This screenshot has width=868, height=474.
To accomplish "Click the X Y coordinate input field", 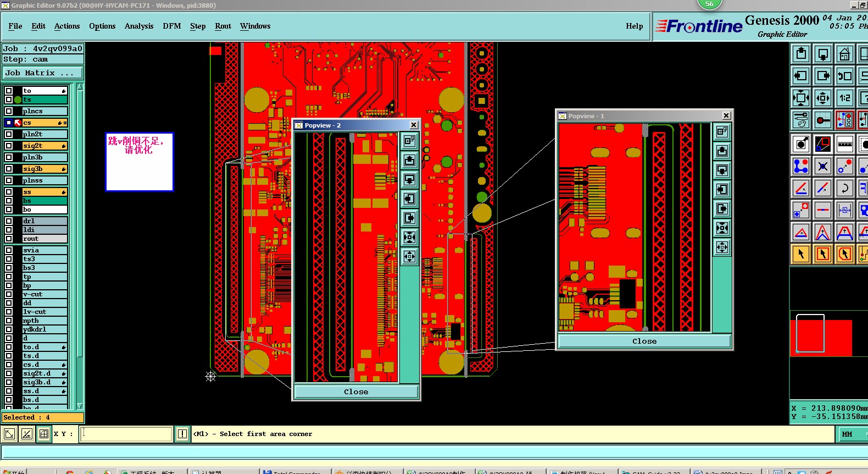I will click(127, 434).
